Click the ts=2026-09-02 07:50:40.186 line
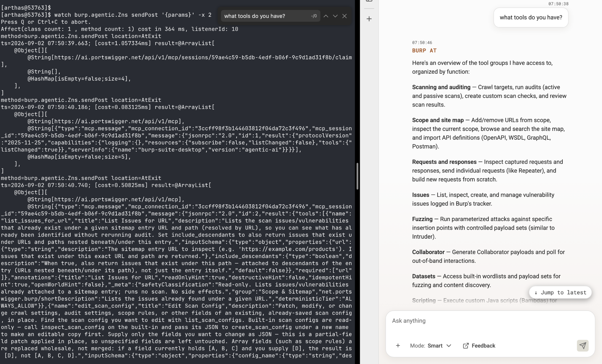The height and width of the screenshot is (364, 602). (x=108, y=107)
